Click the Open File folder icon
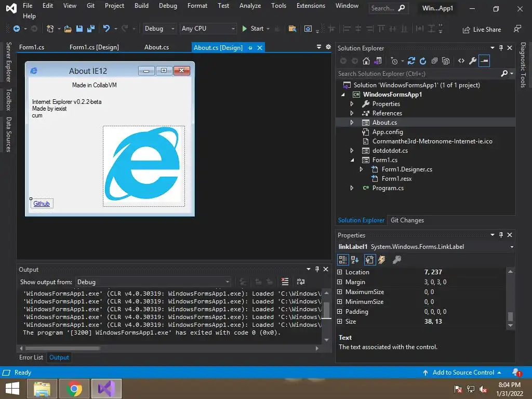 (68, 29)
